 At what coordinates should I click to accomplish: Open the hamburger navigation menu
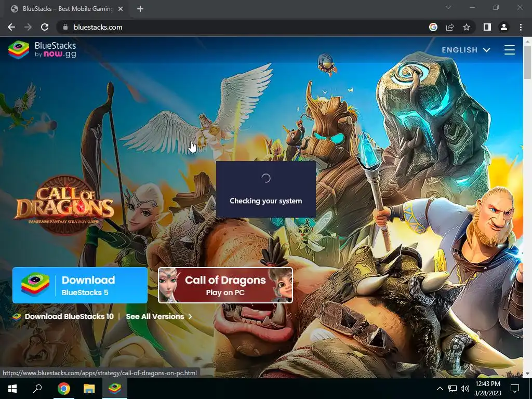click(510, 50)
